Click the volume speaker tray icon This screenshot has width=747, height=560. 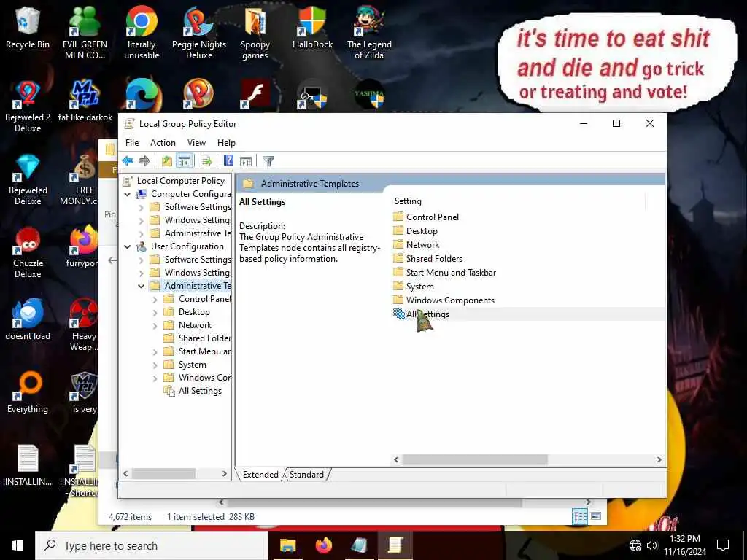click(x=652, y=545)
